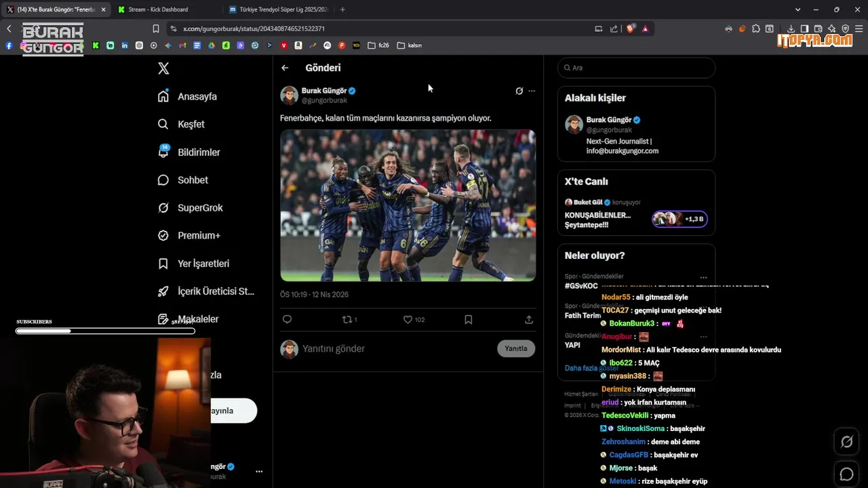Switch to Türkiye Trendyol Süper Lig tab

click(278, 9)
